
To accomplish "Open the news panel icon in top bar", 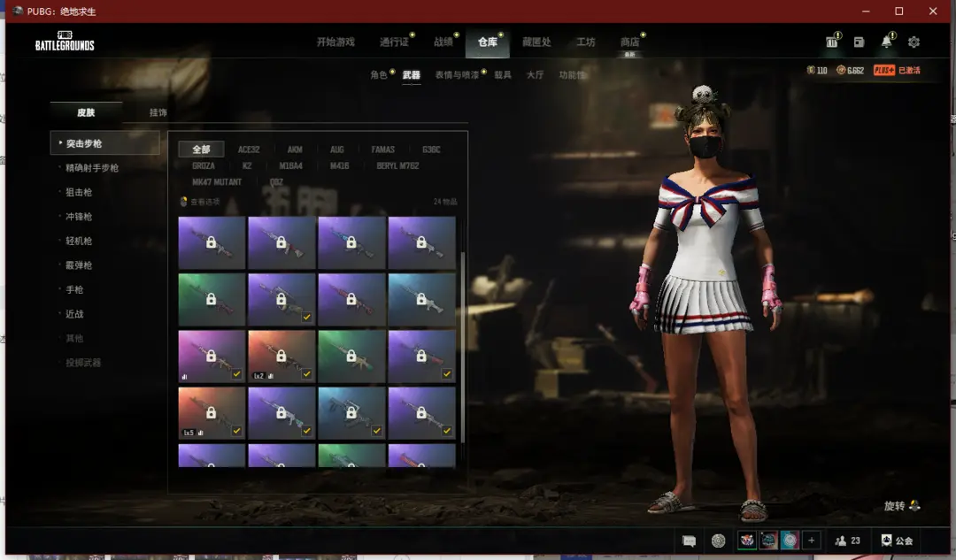I will pos(859,42).
